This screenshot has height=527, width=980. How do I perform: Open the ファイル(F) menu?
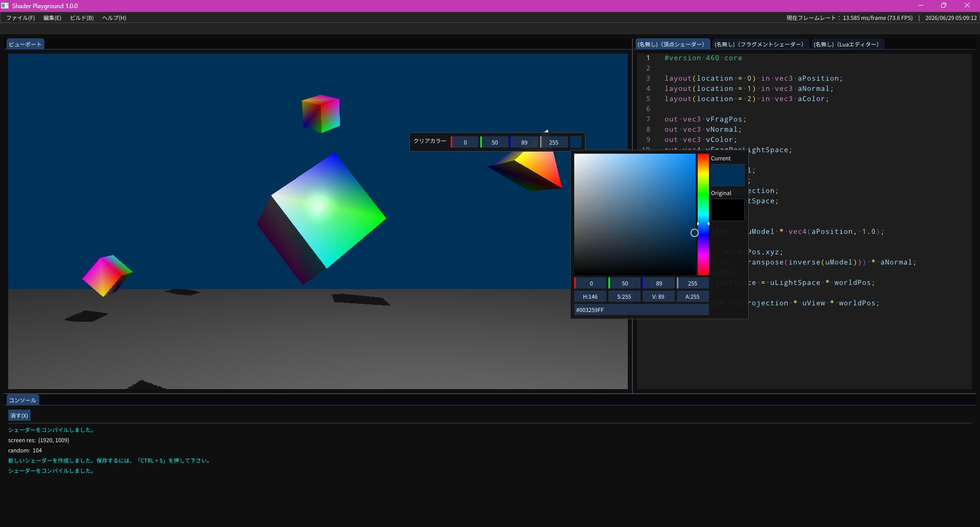click(x=20, y=18)
